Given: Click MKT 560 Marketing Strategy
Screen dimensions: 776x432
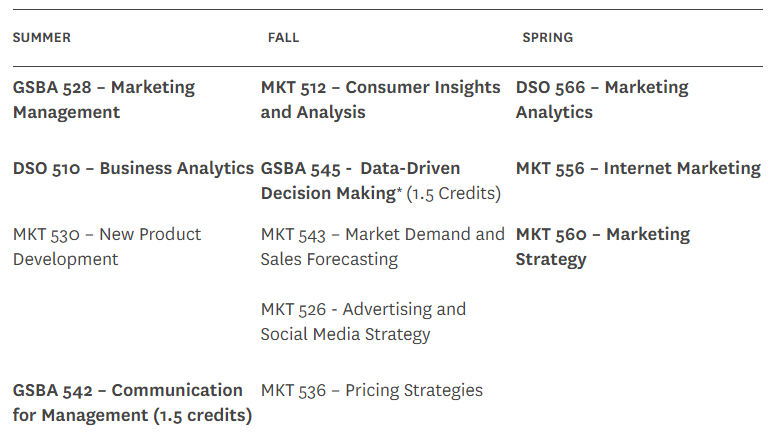Looking at the screenshot, I should tap(603, 246).
